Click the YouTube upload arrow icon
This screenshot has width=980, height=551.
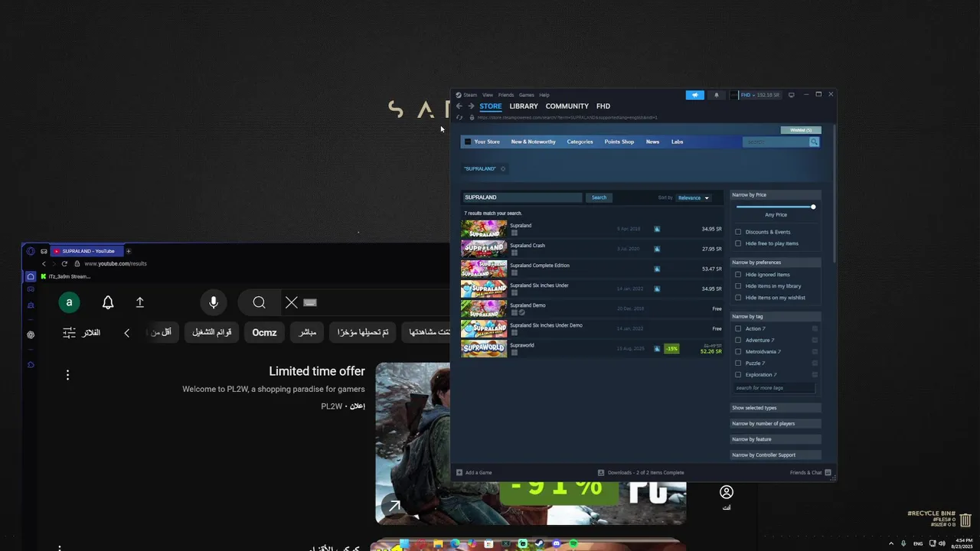tap(139, 302)
